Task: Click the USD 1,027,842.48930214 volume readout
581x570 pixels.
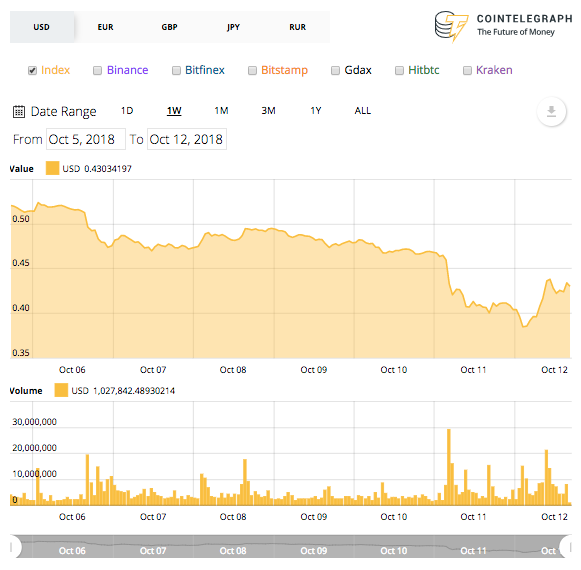Action: click(x=123, y=391)
